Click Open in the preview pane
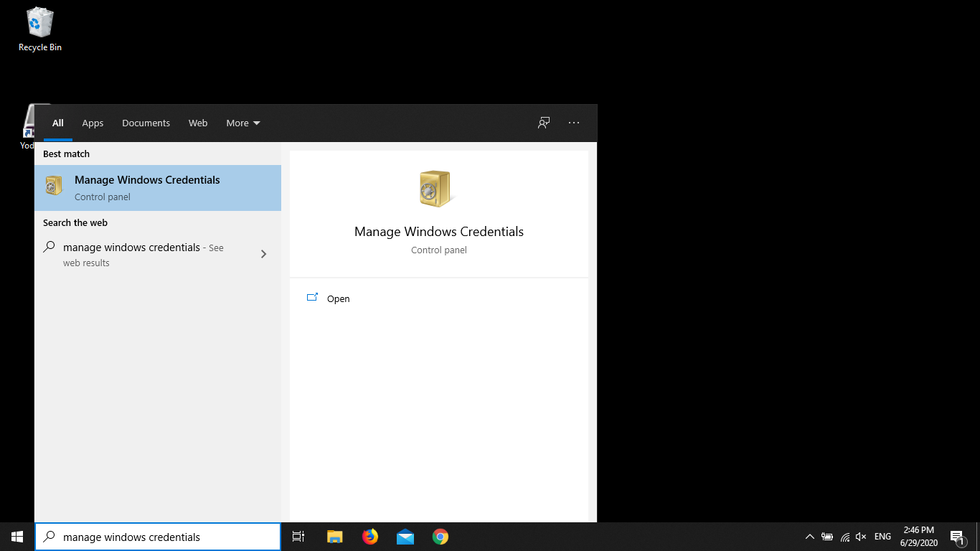This screenshot has height=551, width=980. point(338,298)
